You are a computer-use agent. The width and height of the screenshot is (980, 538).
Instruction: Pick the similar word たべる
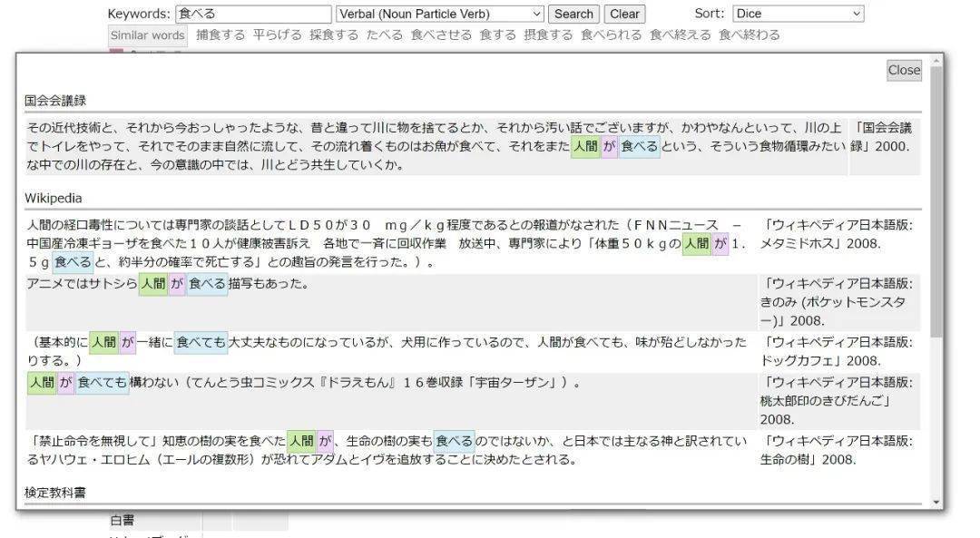(385, 35)
